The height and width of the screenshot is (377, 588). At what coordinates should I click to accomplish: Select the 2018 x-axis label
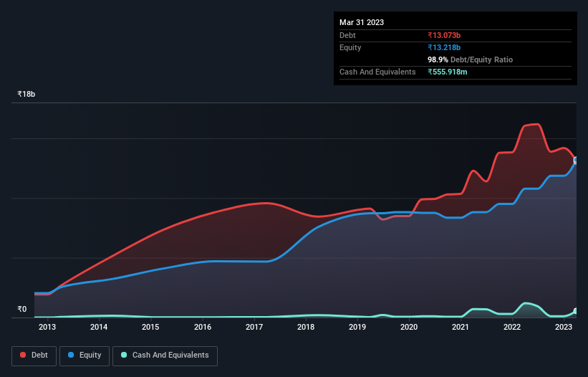306,327
